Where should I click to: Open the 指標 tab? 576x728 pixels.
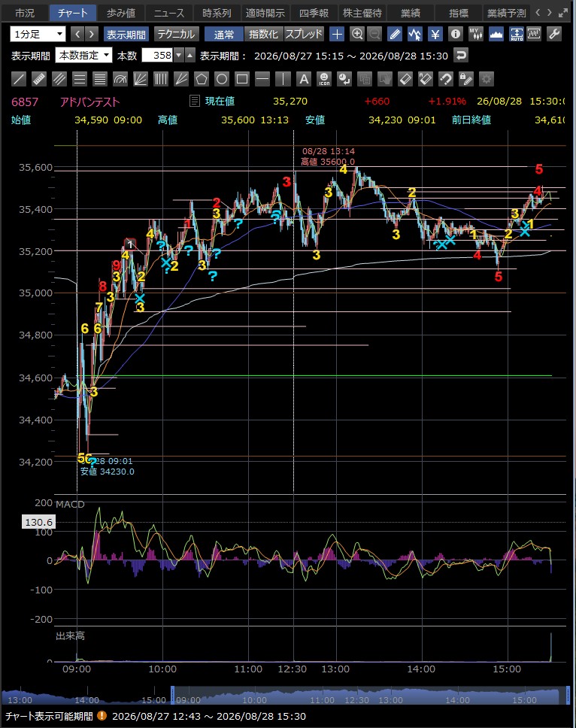click(x=459, y=13)
